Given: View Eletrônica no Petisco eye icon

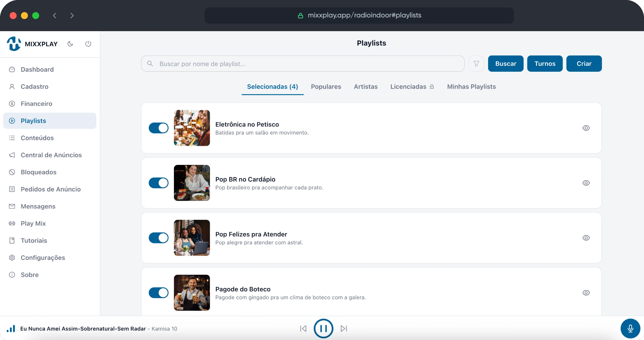Looking at the screenshot, I should point(586,128).
